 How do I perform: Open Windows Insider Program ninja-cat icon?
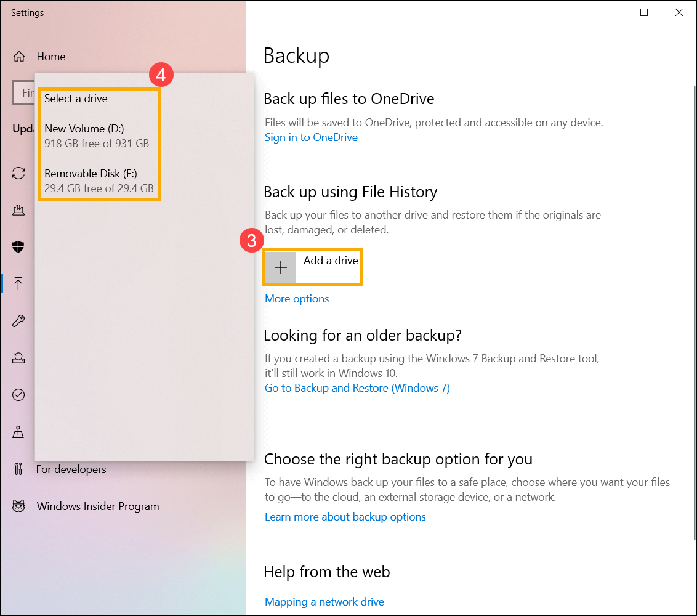pos(18,506)
